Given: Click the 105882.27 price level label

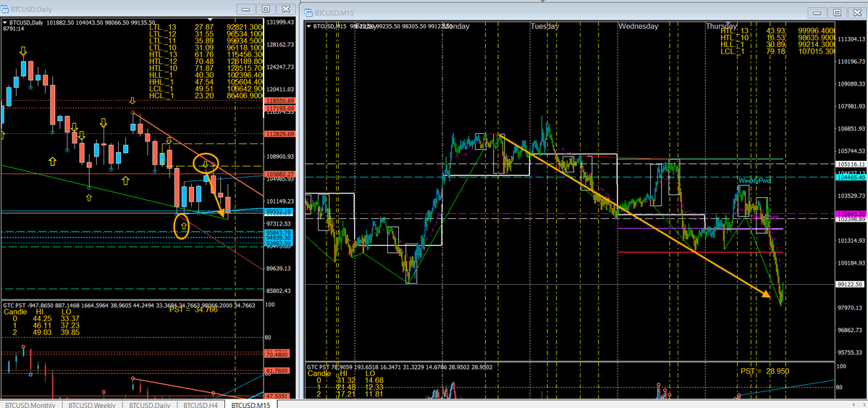Looking at the screenshot, I should point(281,174).
